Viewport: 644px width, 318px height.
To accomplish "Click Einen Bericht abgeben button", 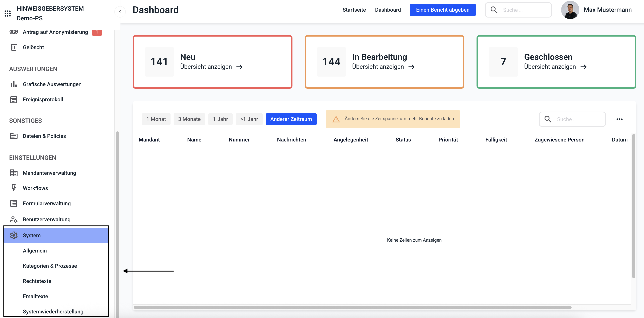I will point(442,10).
